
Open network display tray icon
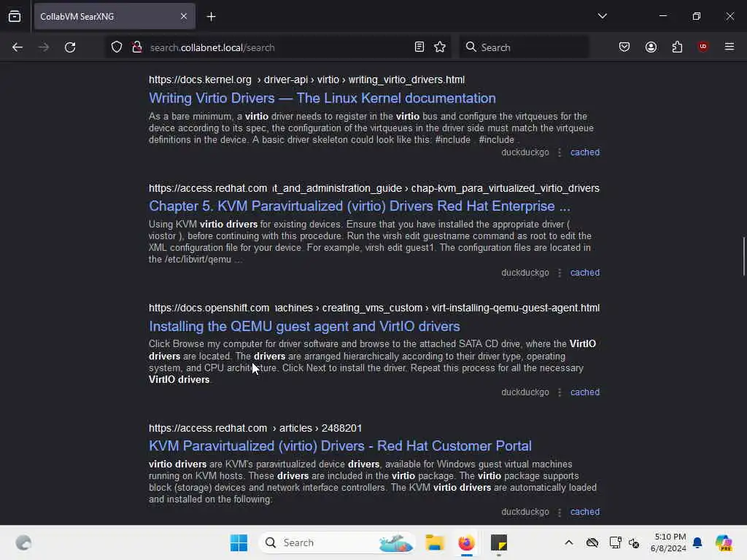(x=615, y=542)
